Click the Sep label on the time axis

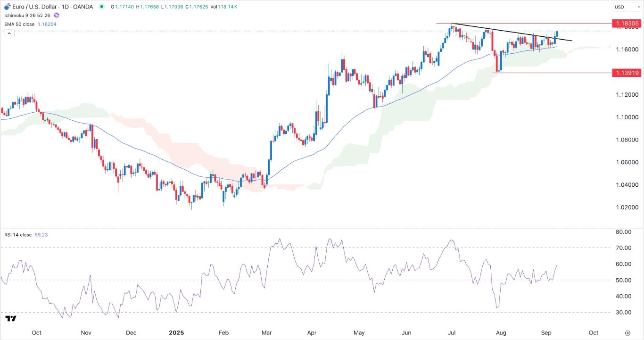(546, 332)
